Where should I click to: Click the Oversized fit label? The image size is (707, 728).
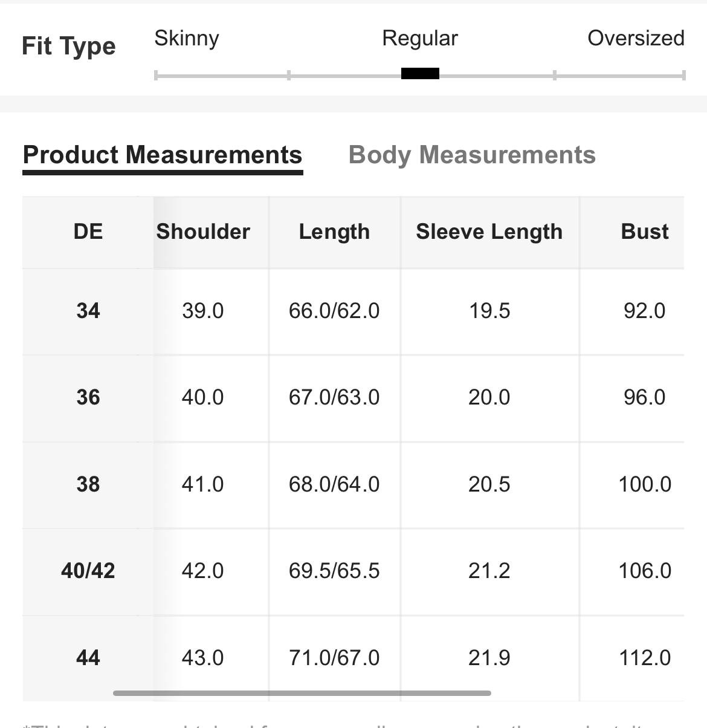click(636, 38)
